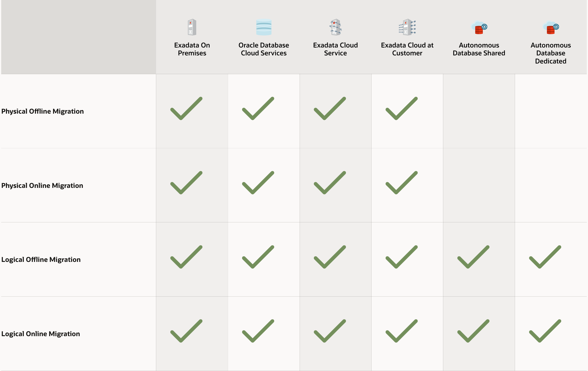This screenshot has width=588, height=371.
Task: Click Physical Offline checkmark for Exadata On Premises
Action: [x=186, y=109]
